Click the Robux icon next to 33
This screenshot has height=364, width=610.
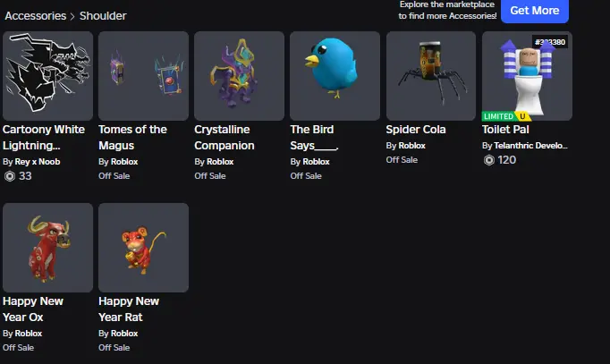point(10,176)
